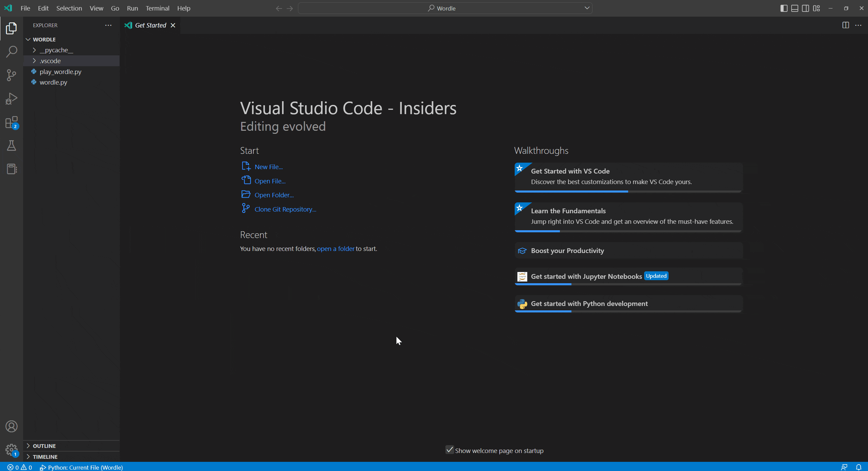
Task: Expand the OUTLINE section
Action: [x=28, y=446]
